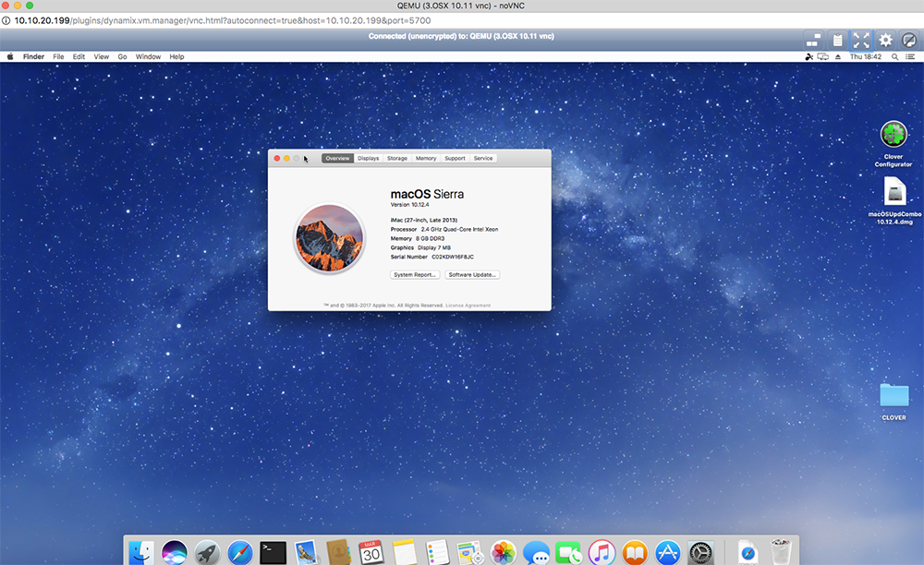Launch Maps from the Dock

pos(470,553)
